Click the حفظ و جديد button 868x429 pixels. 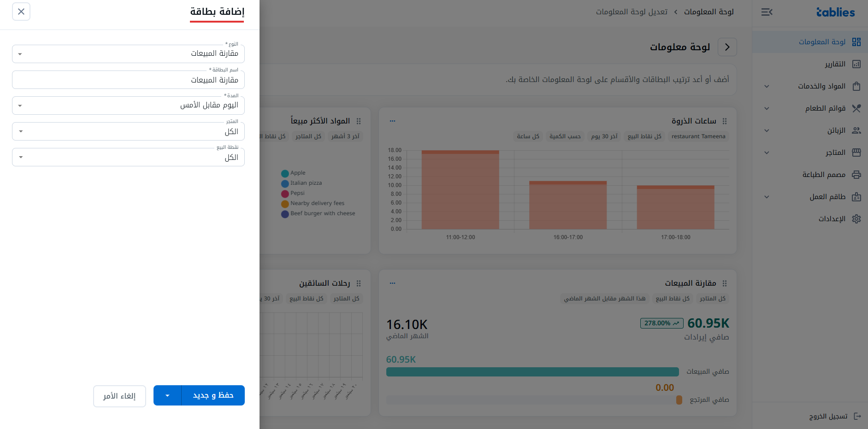tap(213, 395)
